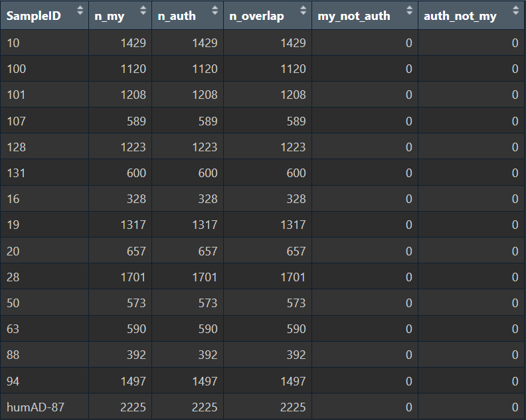Click n_my value 1317 for sample 19
The image size is (526, 420).
(133, 225)
